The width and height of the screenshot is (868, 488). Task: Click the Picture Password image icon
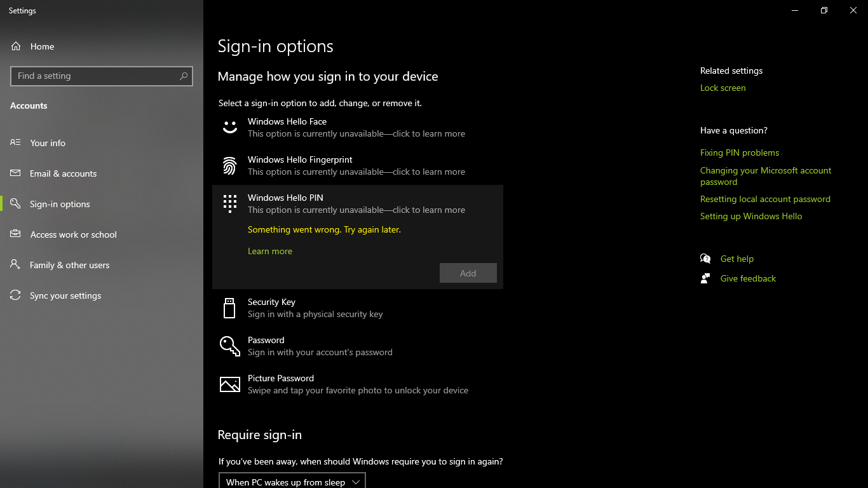pyautogui.click(x=229, y=384)
